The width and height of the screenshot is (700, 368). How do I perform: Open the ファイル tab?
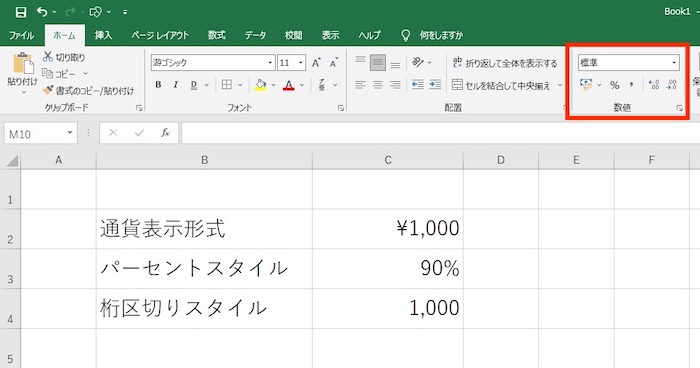tap(21, 35)
